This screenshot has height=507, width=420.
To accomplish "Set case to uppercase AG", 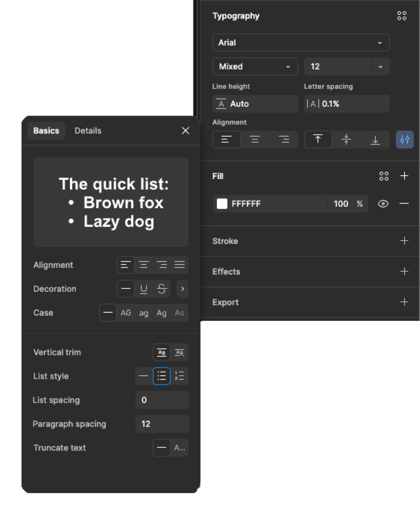I will coord(126,313).
